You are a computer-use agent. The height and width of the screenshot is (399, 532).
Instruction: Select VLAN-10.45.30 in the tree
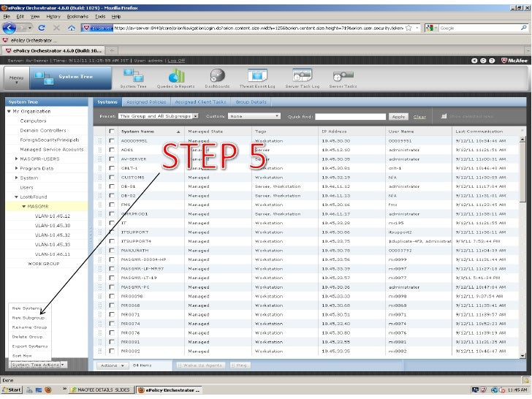(53, 225)
